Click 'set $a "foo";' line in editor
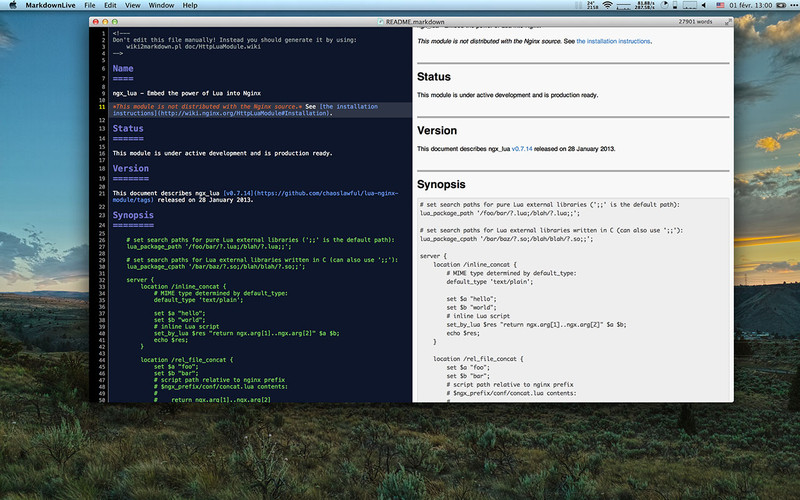 click(x=176, y=366)
